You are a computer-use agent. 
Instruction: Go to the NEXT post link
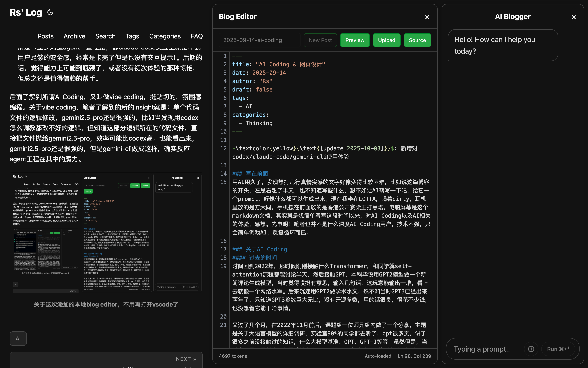click(x=186, y=359)
